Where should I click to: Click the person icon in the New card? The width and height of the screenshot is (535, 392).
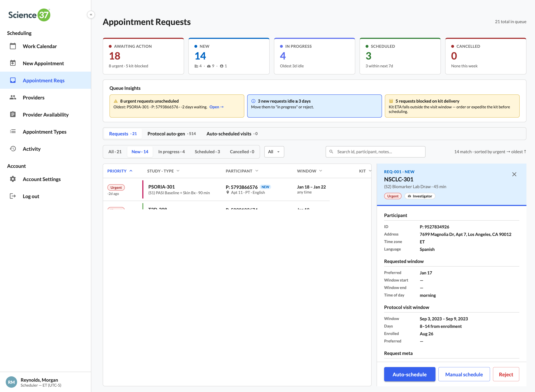221,66
